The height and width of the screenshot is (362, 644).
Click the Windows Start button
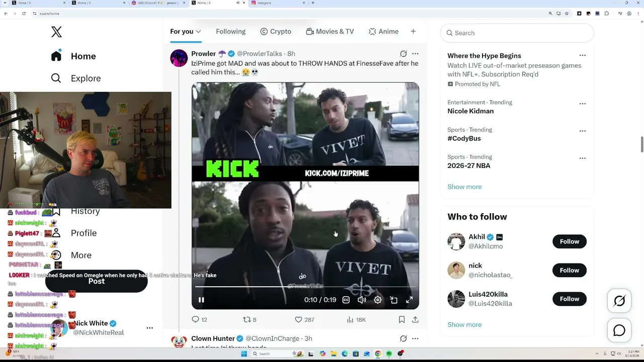245,354
